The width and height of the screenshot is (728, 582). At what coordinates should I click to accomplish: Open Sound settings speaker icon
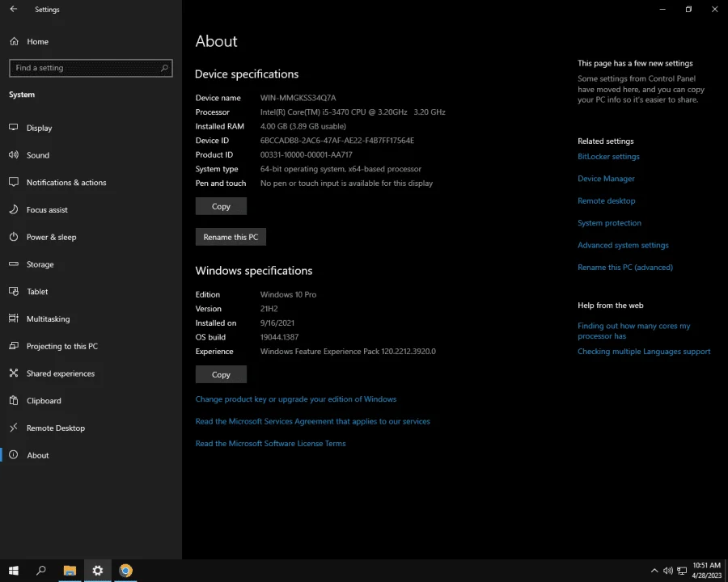(x=14, y=154)
